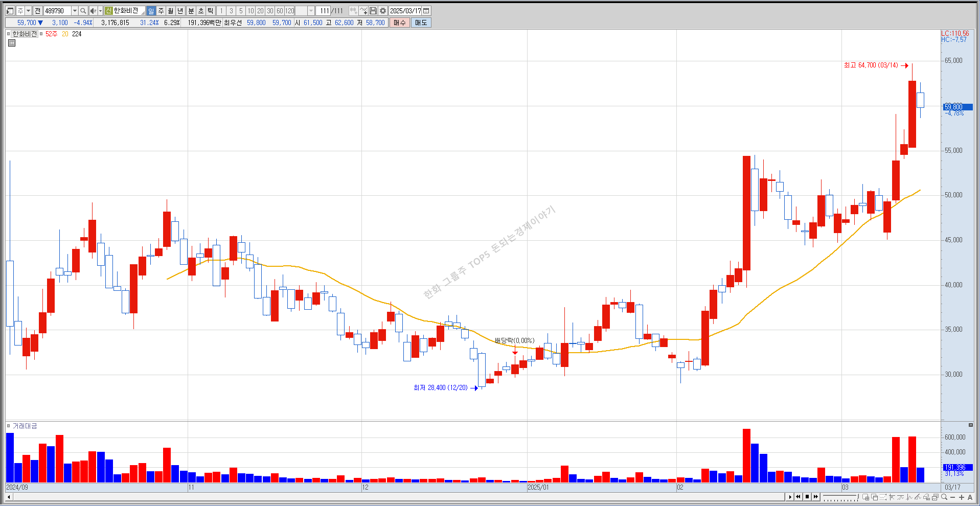Viewport: 980px width, 506px height.
Task: Click the 52주 red indicator label
Action: point(51,34)
